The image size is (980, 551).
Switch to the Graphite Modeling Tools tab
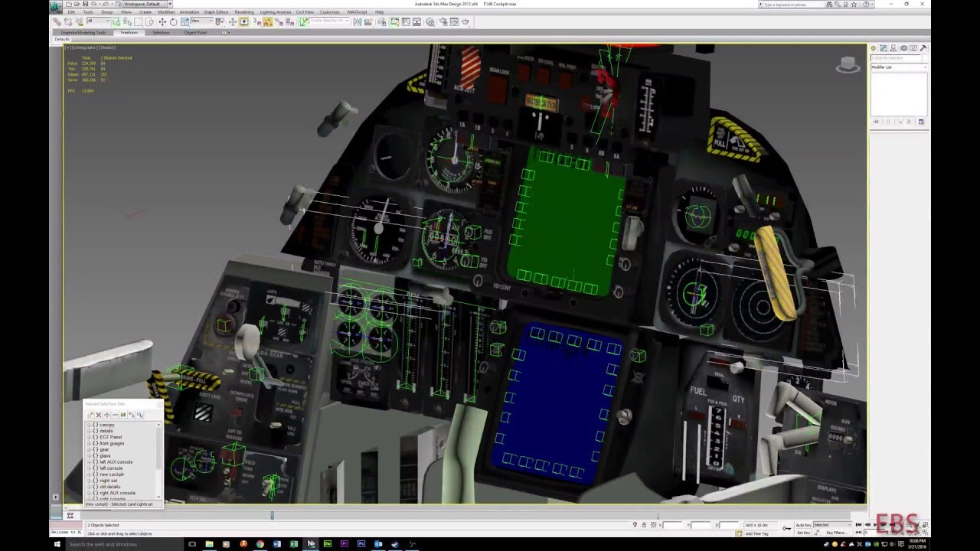coord(83,33)
